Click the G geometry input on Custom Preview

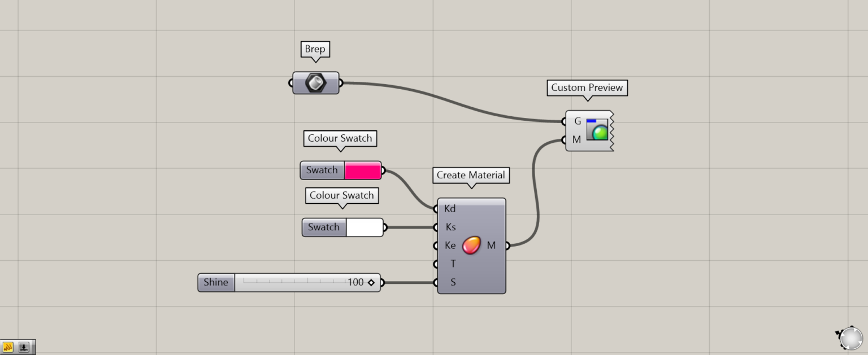coord(577,121)
